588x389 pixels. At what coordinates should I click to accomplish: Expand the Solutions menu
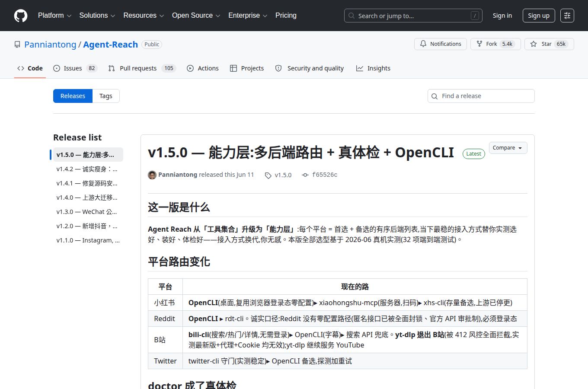coord(97,16)
